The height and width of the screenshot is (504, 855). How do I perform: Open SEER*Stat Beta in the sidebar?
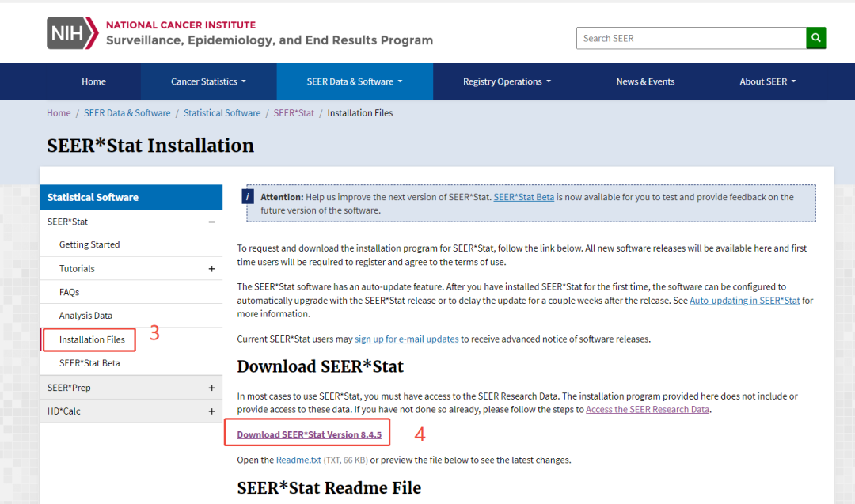point(89,363)
